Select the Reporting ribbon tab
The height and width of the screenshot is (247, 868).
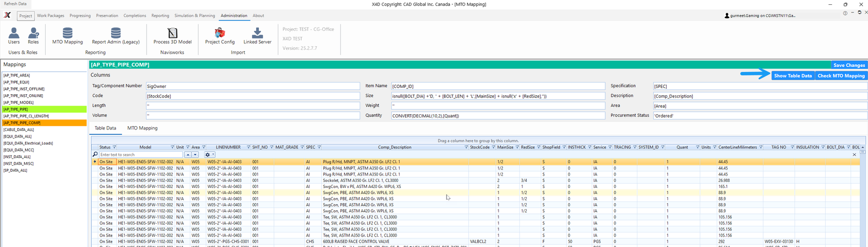(160, 16)
